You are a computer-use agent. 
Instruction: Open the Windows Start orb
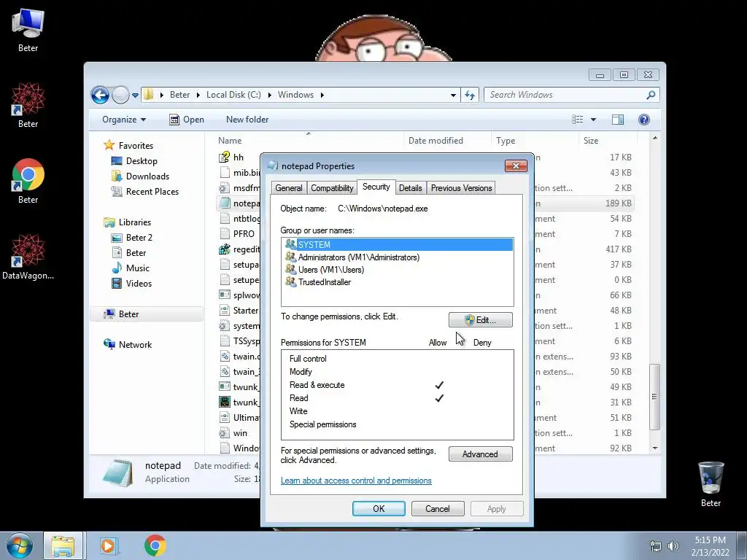click(x=19, y=545)
